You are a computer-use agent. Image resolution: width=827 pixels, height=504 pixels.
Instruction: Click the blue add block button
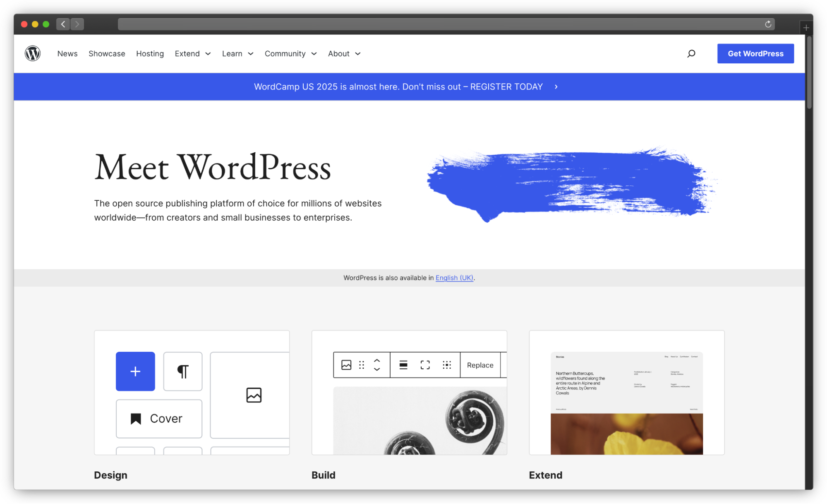(x=135, y=371)
